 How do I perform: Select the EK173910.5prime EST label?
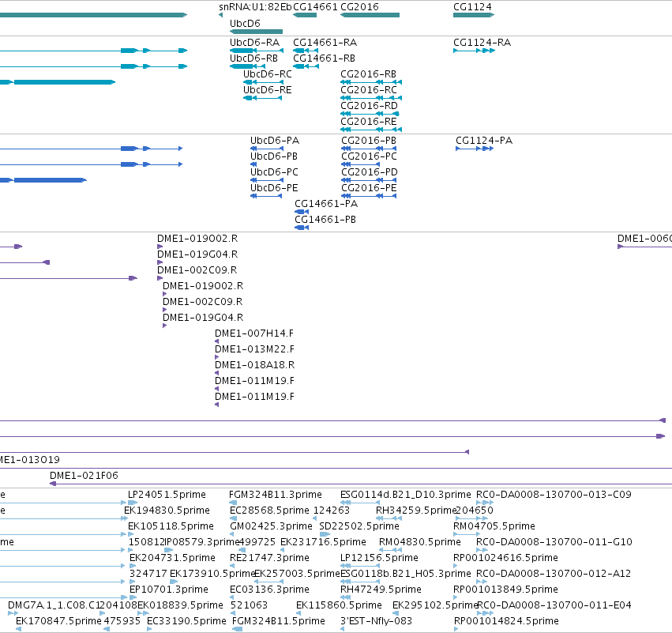point(212,574)
